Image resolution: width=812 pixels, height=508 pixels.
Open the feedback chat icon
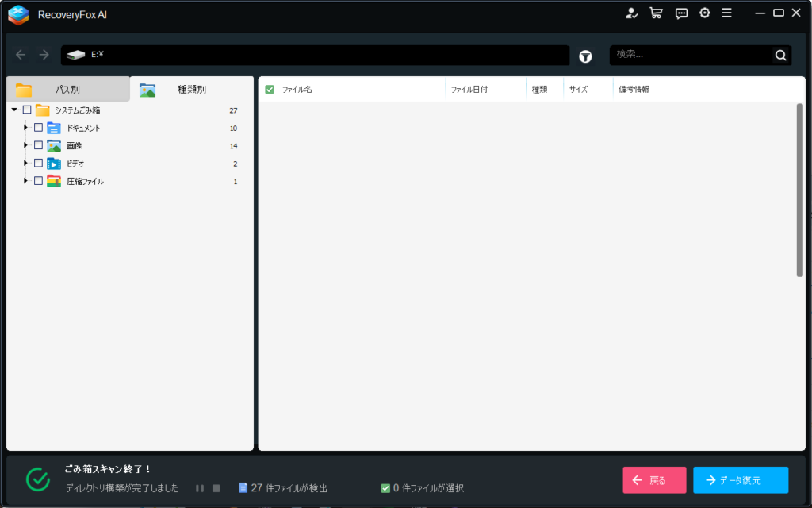coord(680,13)
